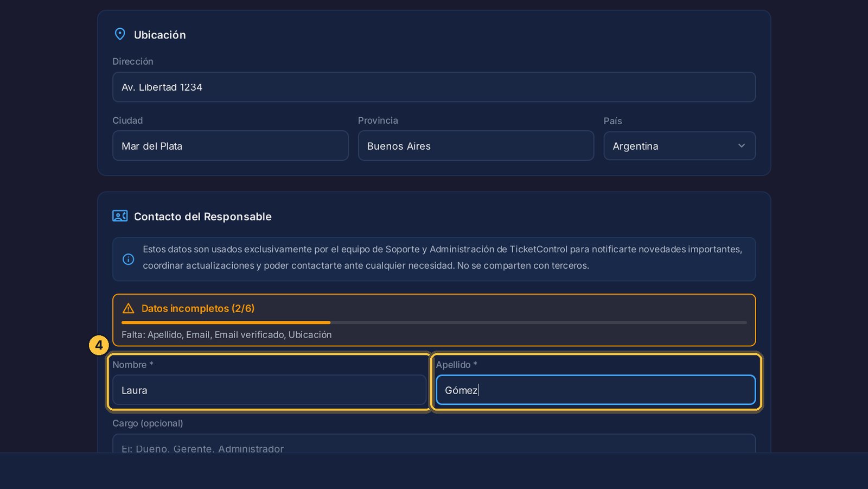Image resolution: width=868 pixels, height=489 pixels.
Task: Click the contact card icon beside Contacto del Responsable
Action: pyautogui.click(x=120, y=216)
